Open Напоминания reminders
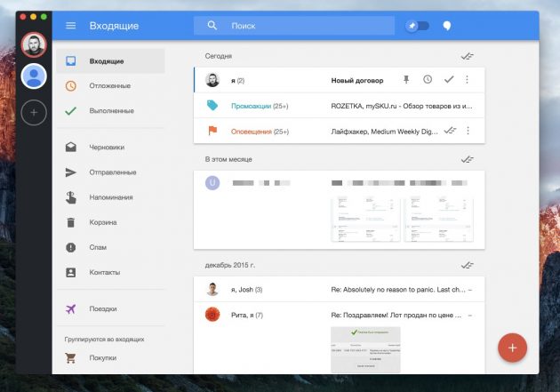This screenshot has height=392, width=560. point(110,197)
